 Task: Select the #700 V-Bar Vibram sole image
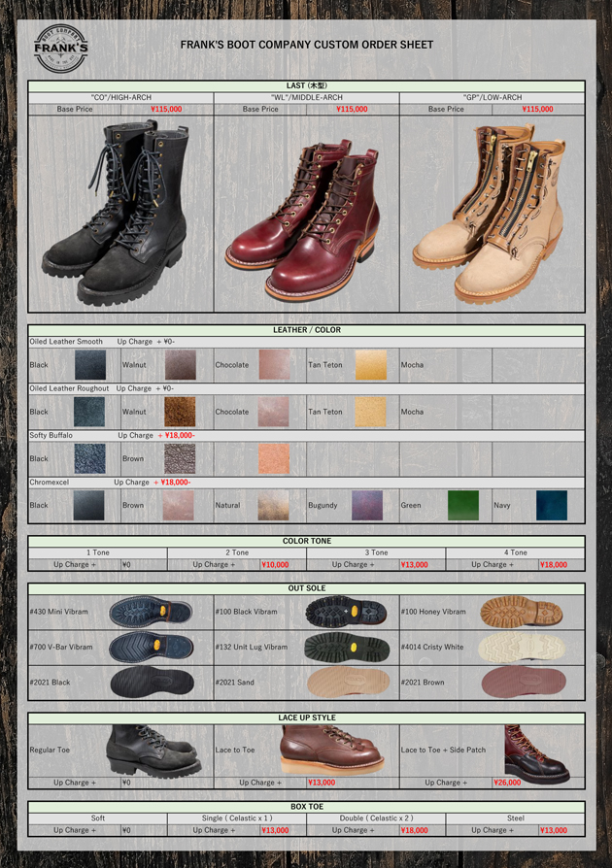pos(151,647)
